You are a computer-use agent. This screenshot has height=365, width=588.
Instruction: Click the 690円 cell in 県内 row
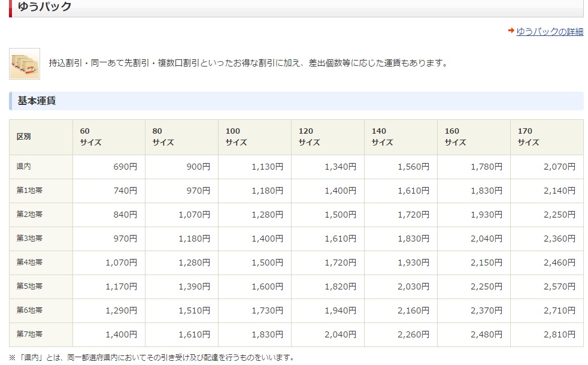(109, 167)
